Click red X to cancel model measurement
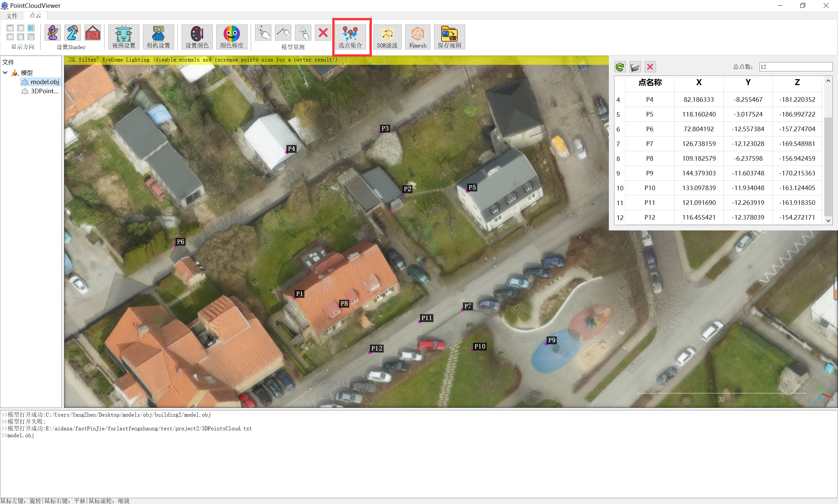Viewport: 838px width, 504px height. coord(323,33)
